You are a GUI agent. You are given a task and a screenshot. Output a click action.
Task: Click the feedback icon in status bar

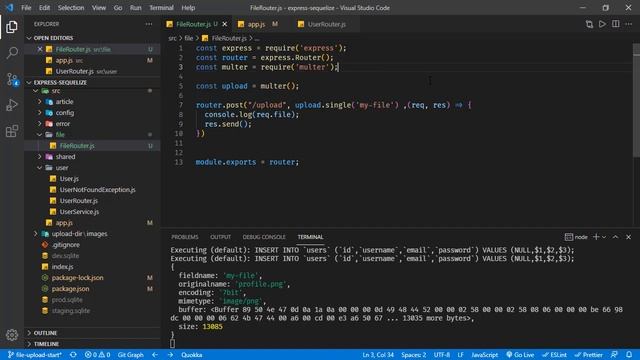point(614,355)
